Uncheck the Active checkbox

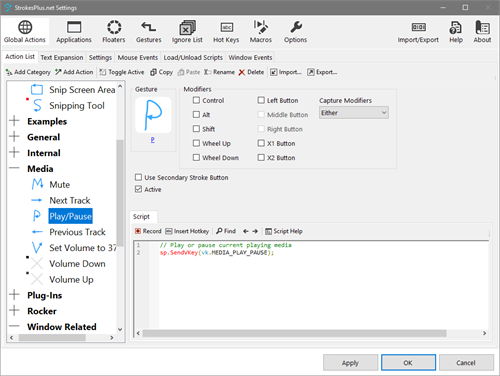[138, 189]
